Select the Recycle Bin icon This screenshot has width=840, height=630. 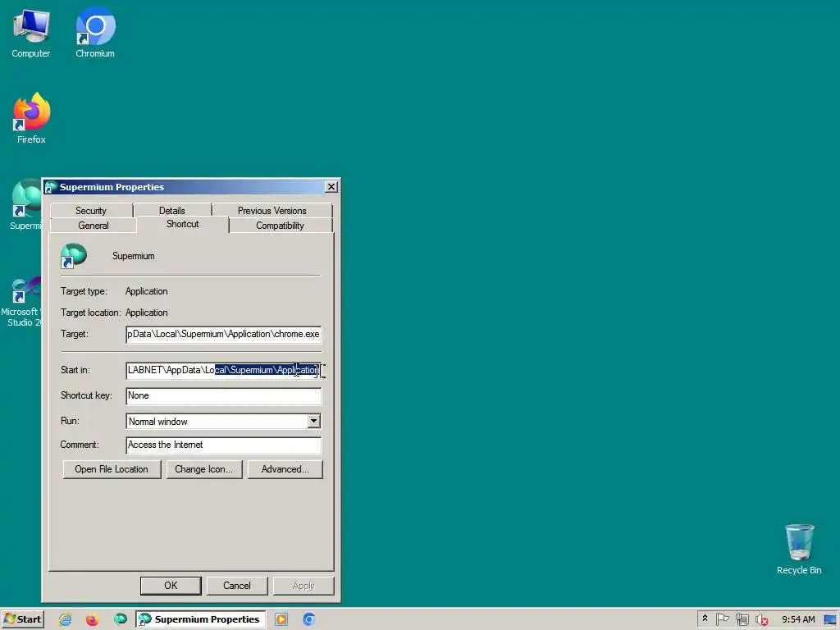(799, 550)
